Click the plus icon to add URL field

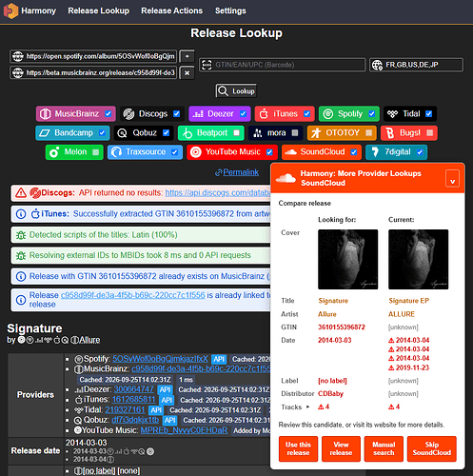click(187, 56)
